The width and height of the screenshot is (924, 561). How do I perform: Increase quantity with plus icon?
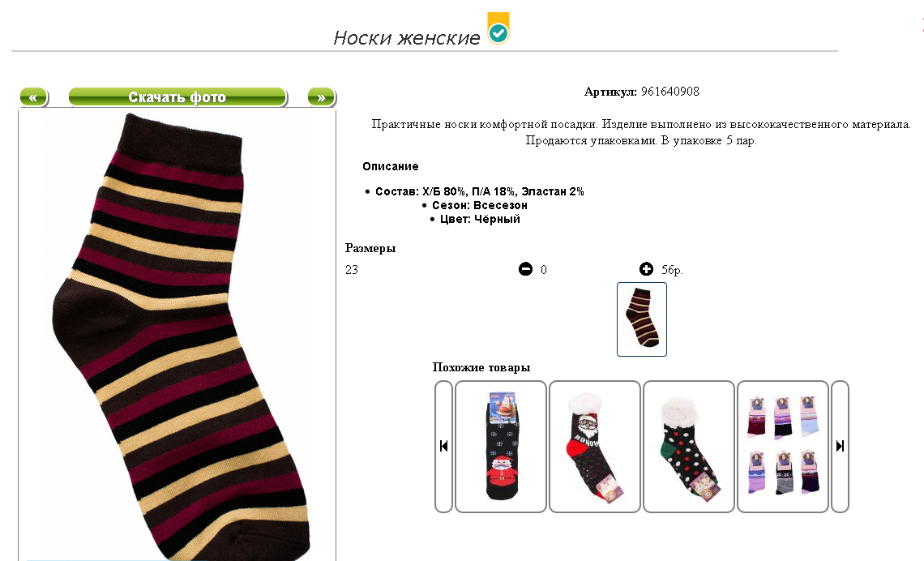point(646,269)
